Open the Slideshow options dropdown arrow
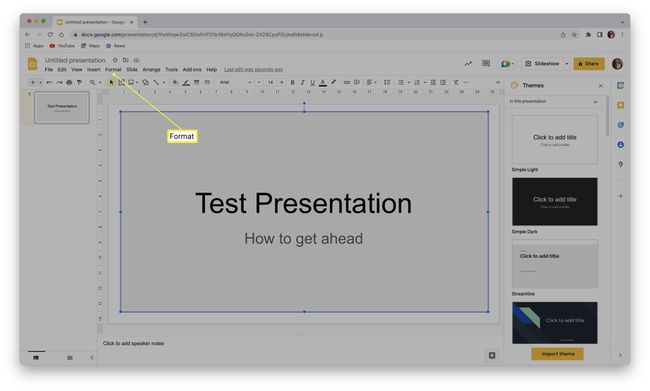The width and height of the screenshot is (650, 391). tap(567, 64)
